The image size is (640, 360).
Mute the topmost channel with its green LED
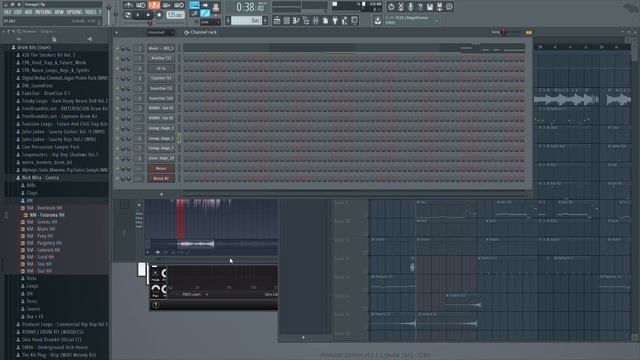point(117,49)
